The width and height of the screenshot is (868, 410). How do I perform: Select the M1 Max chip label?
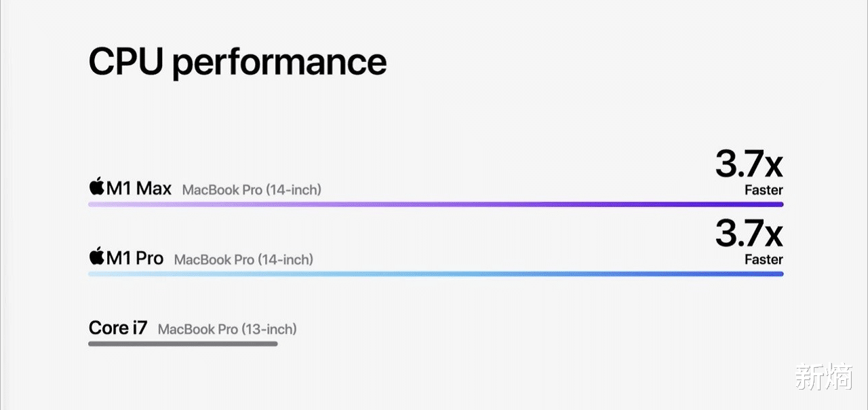pyautogui.click(x=139, y=188)
